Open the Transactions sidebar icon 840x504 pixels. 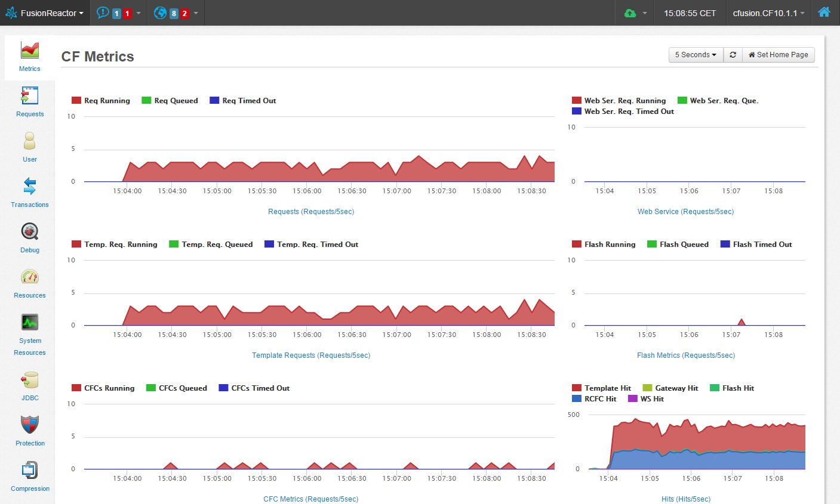point(29,187)
